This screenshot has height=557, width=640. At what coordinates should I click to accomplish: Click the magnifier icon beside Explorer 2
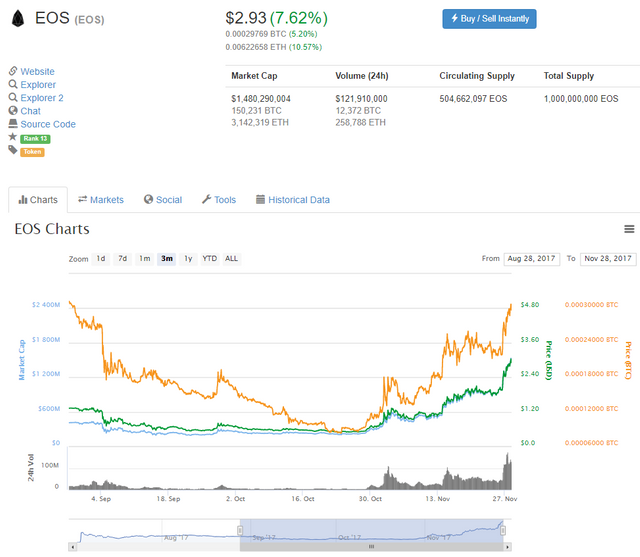[x=13, y=97]
